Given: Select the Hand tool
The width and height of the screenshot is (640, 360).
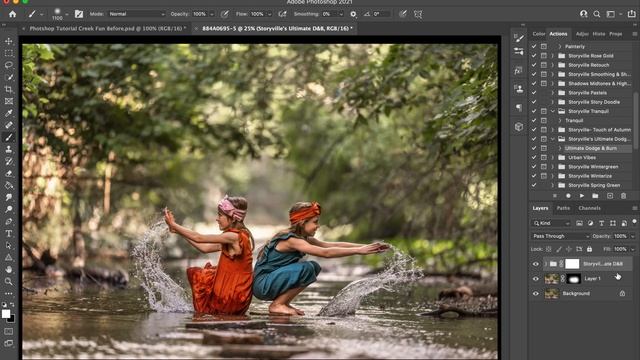Looking at the screenshot, I should pyautogui.click(x=9, y=269).
